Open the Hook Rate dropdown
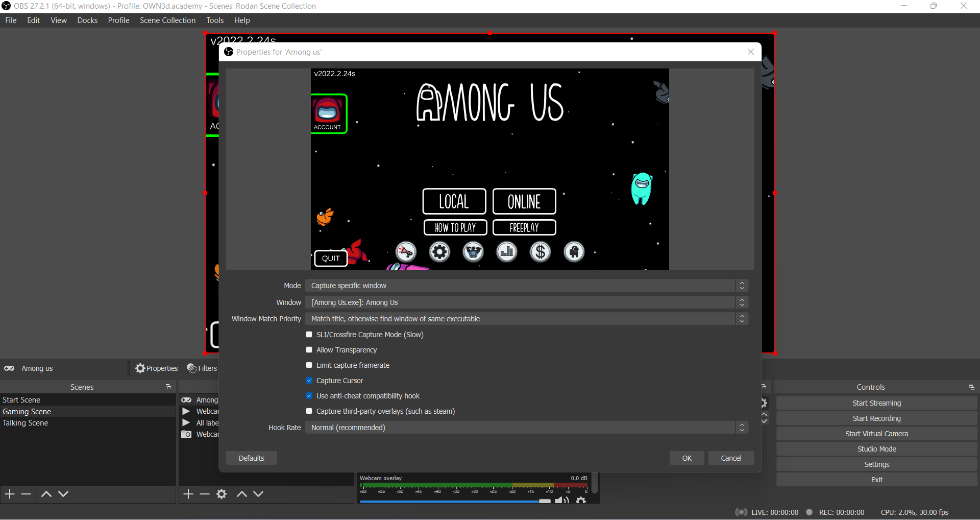Viewport: 980px width, 520px height. pos(526,428)
